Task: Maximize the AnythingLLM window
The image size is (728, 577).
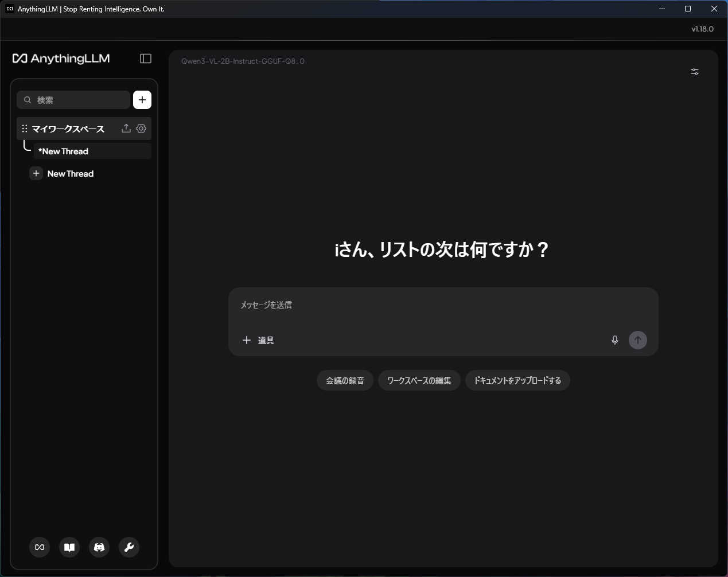Action: tap(688, 9)
